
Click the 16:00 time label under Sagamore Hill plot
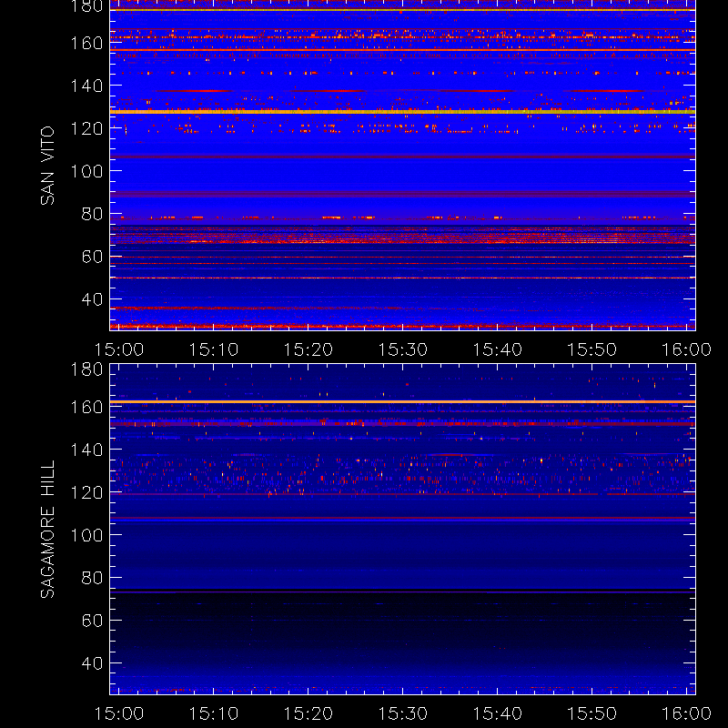point(686,713)
